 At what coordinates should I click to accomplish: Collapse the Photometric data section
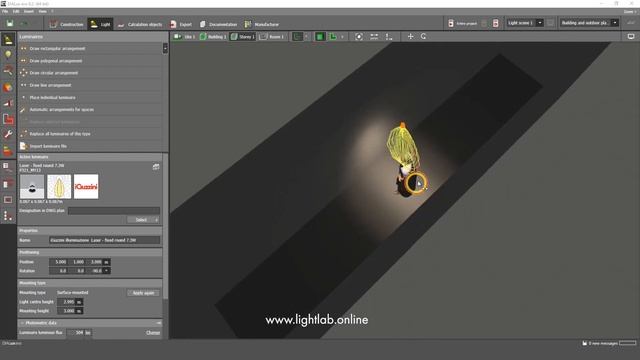tap(22, 323)
